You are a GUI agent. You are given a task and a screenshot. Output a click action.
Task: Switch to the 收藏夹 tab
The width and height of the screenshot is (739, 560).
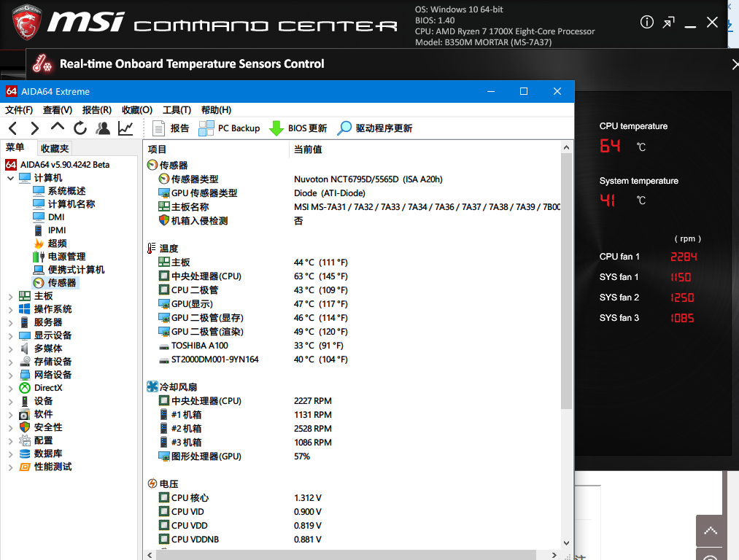pos(55,148)
